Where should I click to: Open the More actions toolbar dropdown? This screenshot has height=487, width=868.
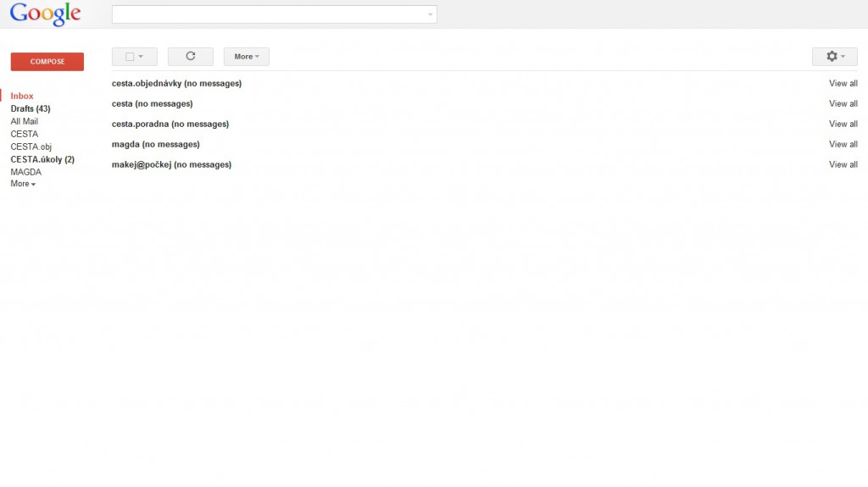click(x=247, y=57)
